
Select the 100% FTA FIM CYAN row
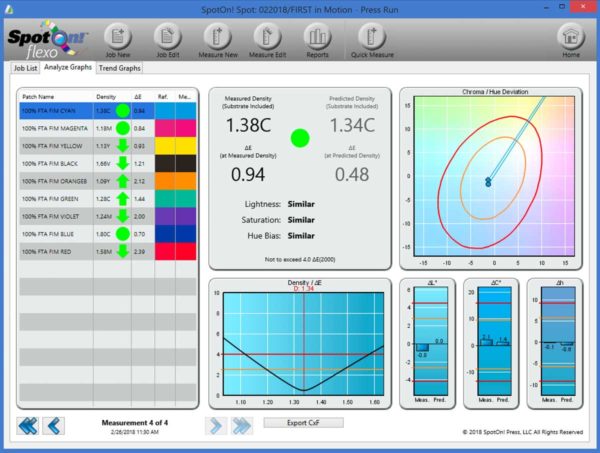tap(108, 111)
